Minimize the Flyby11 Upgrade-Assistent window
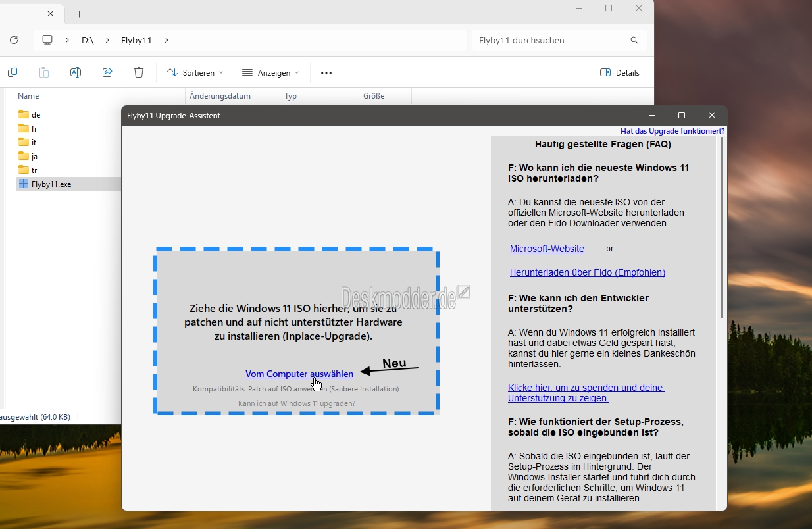812x529 pixels. 651,115
